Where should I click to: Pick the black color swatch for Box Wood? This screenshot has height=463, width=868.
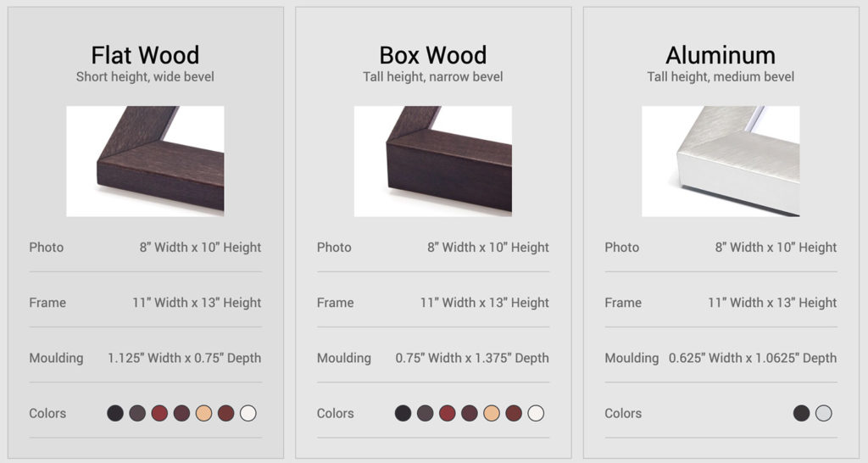click(x=403, y=413)
